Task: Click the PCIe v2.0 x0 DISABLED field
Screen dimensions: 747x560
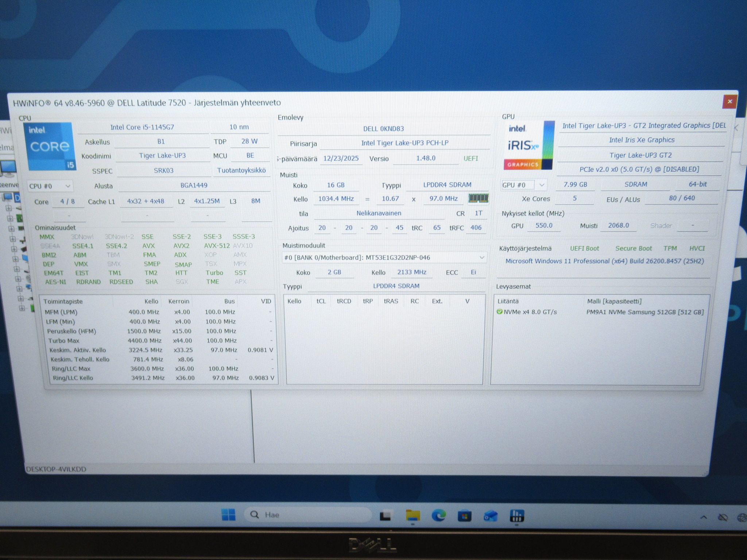Action: (x=639, y=170)
